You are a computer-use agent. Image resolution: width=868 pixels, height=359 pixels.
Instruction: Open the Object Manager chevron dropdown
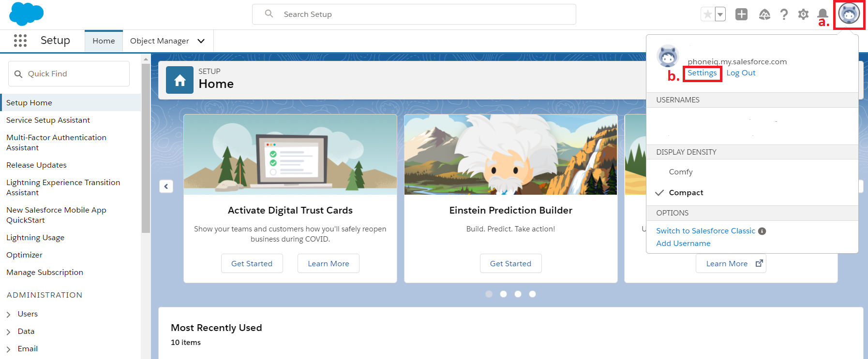pos(201,41)
